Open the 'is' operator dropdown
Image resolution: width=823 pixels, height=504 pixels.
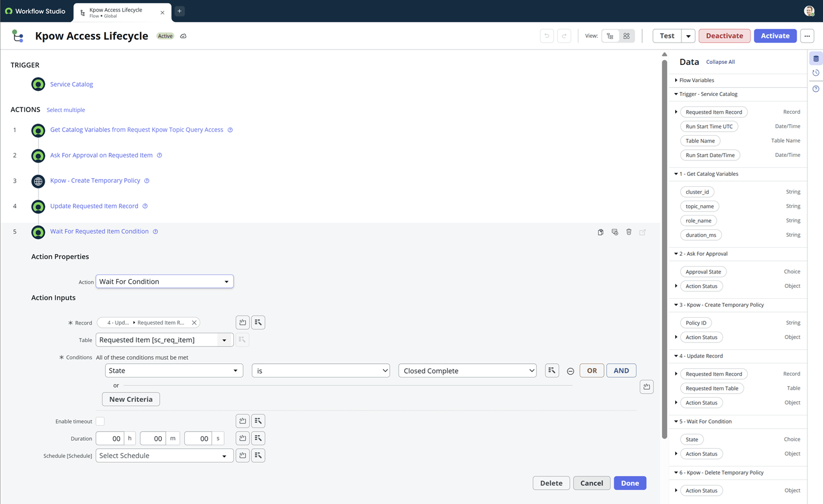[x=321, y=371]
